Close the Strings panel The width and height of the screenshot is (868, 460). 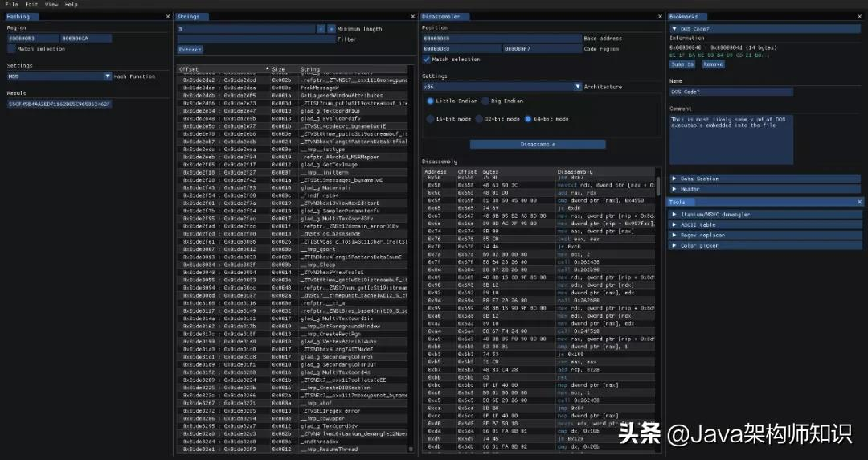[x=412, y=17]
